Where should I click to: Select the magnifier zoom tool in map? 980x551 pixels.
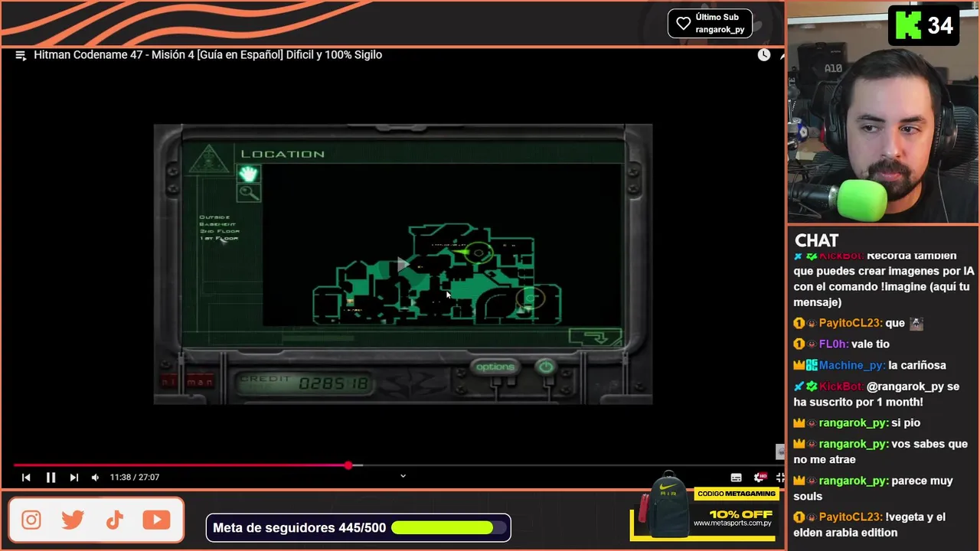(x=248, y=193)
